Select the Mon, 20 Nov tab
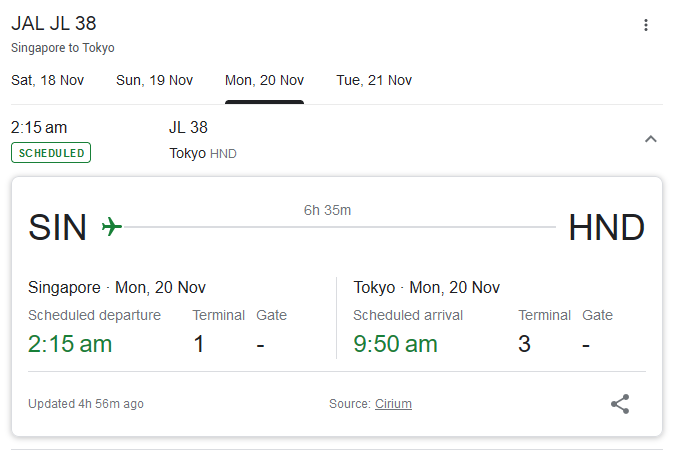 tap(264, 80)
